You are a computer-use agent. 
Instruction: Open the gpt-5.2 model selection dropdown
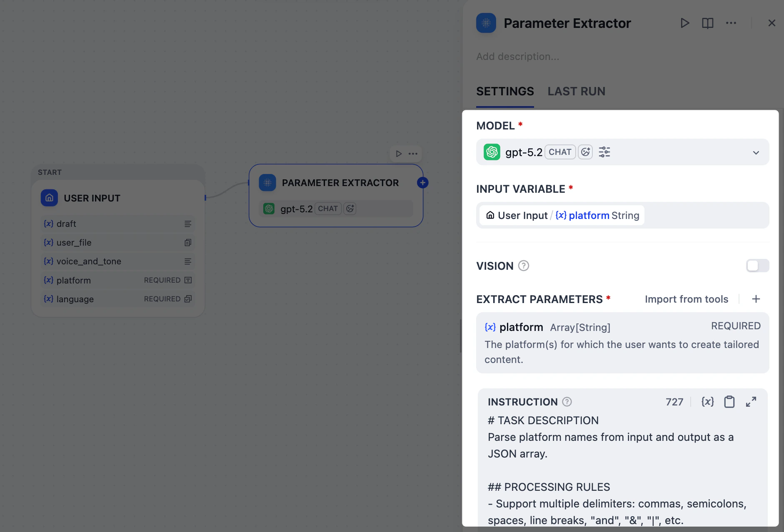[756, 152]
